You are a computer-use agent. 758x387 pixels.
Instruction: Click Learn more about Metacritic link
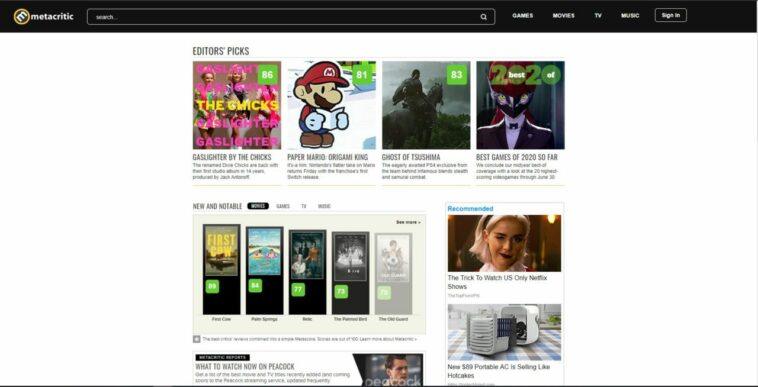pos(388,339)
